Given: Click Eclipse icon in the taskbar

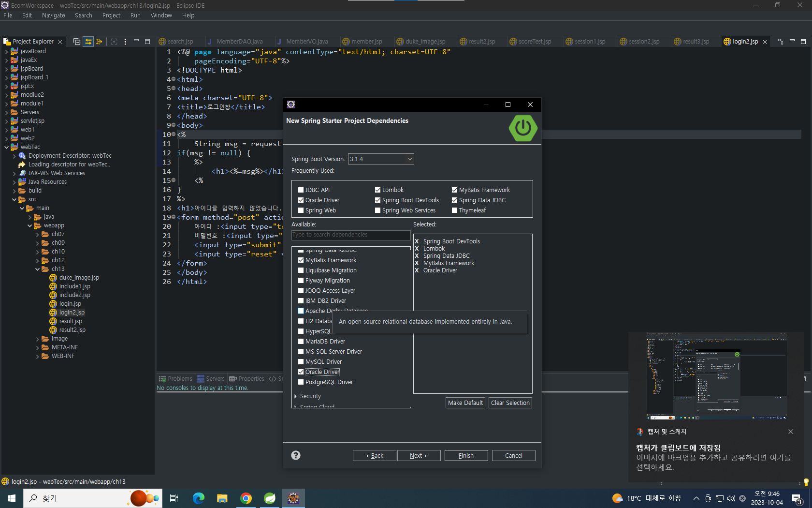Looking at the screenshot, I should pyautogui.click(x=293, y=498).
